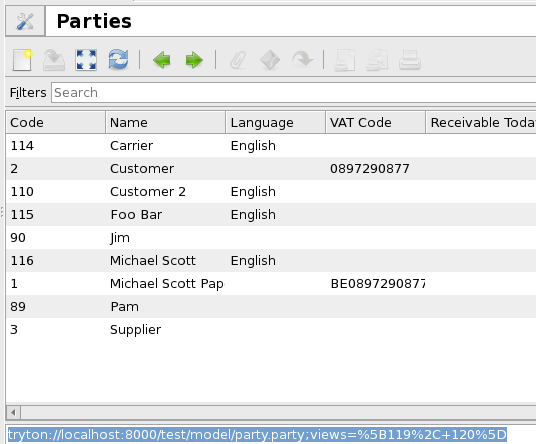The height and width of the screenshot is (444, 536).
Task: Click the Filters search field
Action: click(x=293, y=92)
